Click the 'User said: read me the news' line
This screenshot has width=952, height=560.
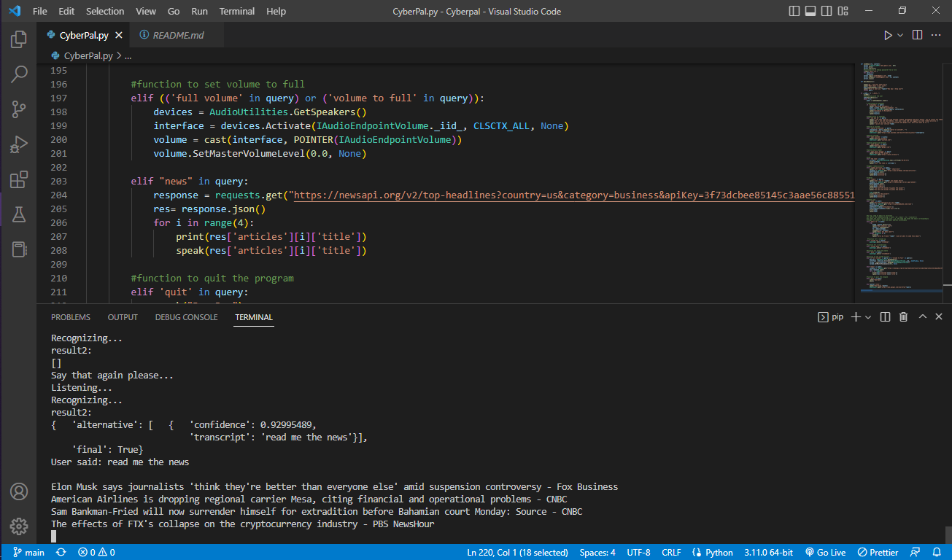(120, 462)
